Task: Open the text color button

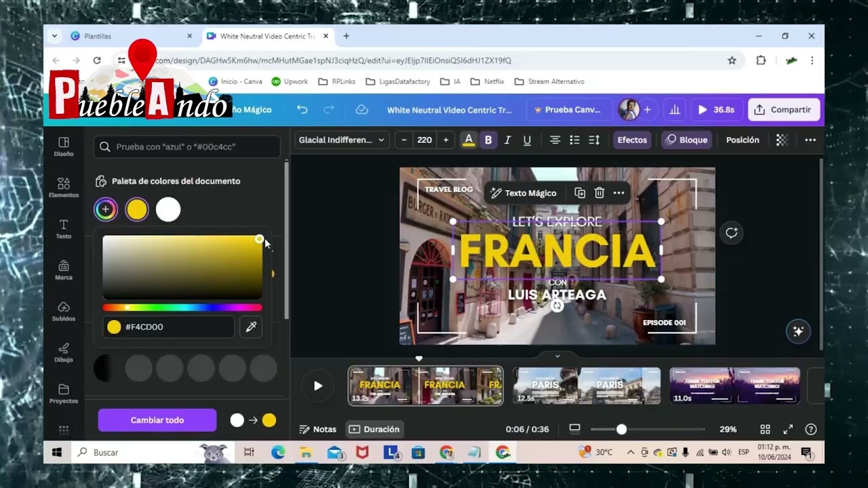Action: point(469,140)
